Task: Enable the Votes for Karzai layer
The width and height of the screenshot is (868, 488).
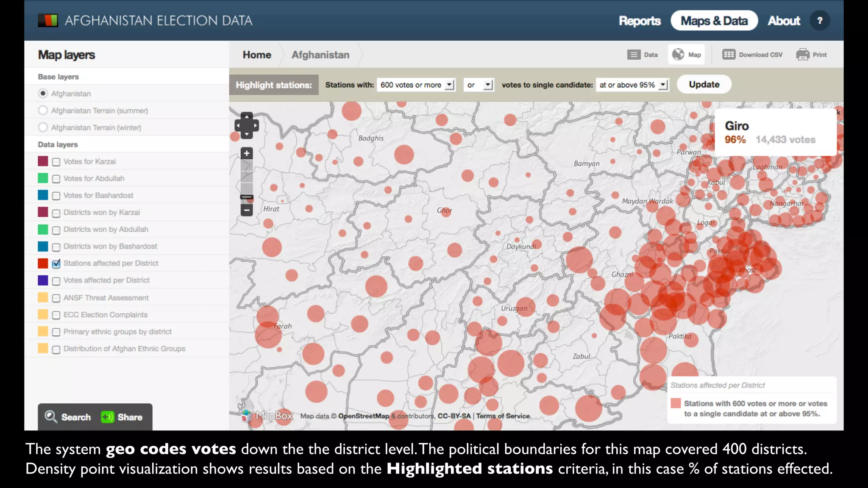Action: [x=56, y=162]
